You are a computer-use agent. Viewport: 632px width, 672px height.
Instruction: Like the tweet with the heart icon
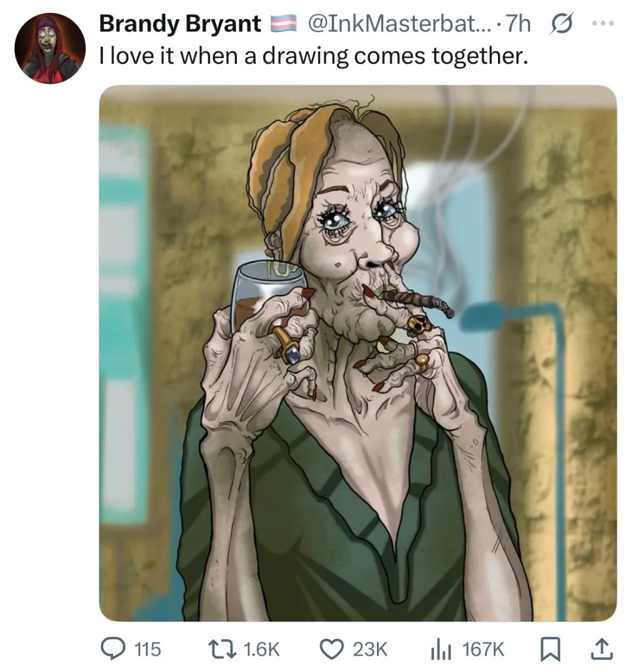click(331, 649)
